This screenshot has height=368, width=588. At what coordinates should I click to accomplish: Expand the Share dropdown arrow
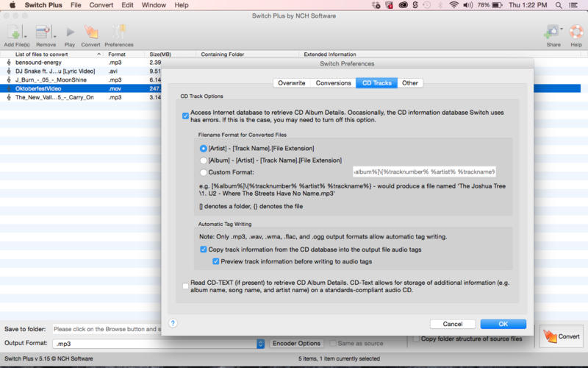(x=562, y=29)
